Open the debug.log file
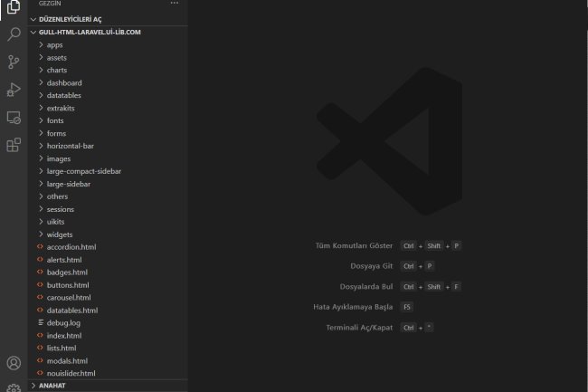Viewport: 588px width, 392px height. pyautogui.click(x=63, y=322)
